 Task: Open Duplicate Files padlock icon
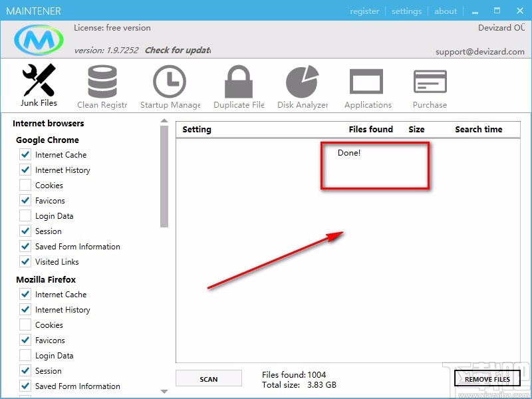click(x=239, y=81)
